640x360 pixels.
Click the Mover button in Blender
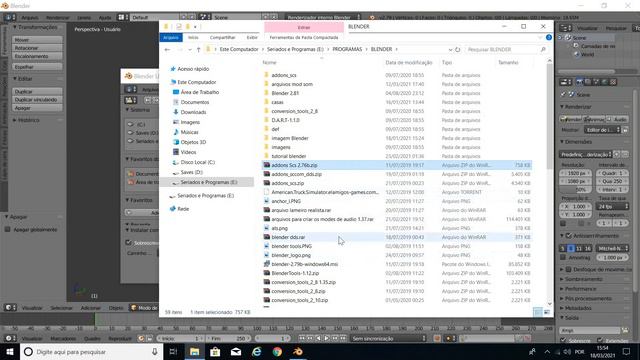tap(38, 40)
